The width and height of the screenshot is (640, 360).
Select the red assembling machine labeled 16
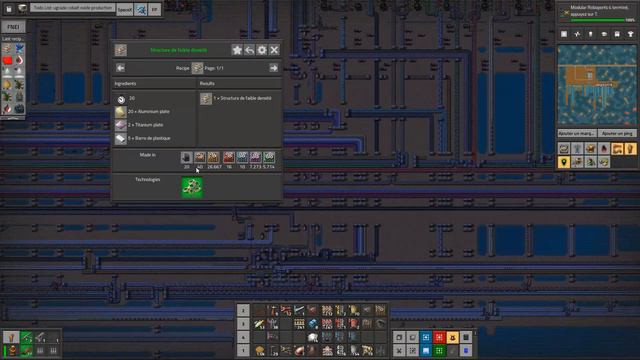(229, 158)
